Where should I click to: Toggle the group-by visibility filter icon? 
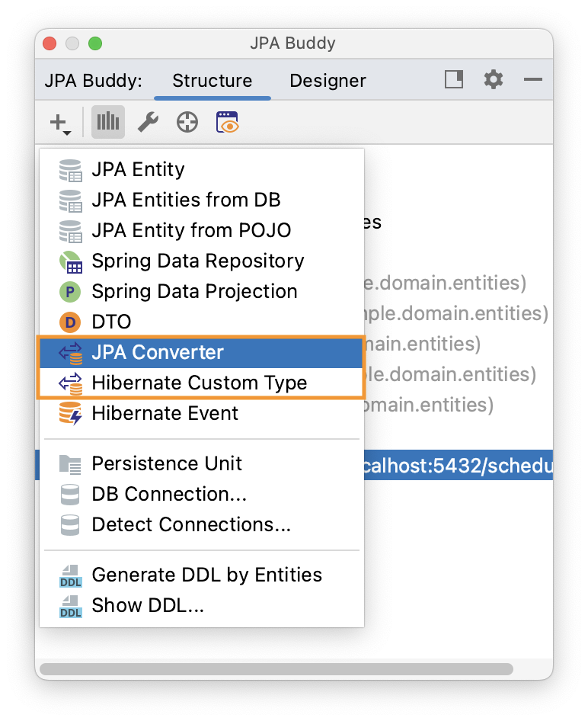point(226,122)
